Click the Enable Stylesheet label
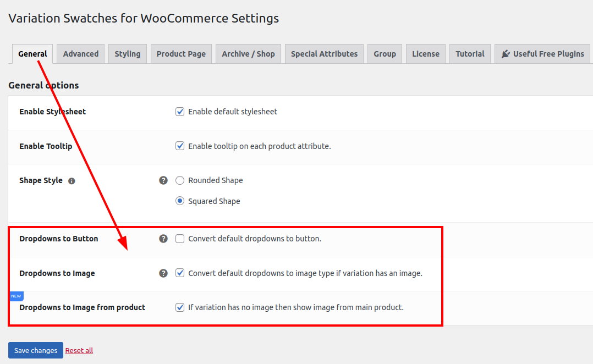Viewport: 593px width, 364px height. [53, 112]
